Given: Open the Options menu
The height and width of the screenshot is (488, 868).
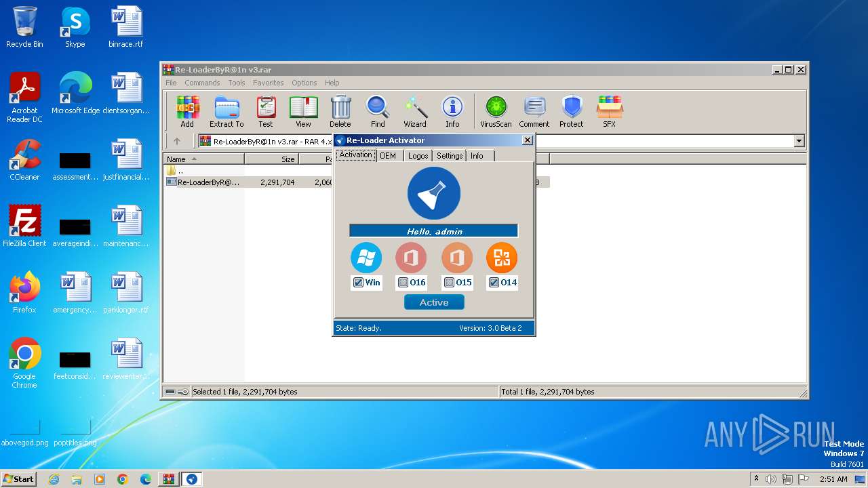Looking at the screenshot, I should [304, 83].
